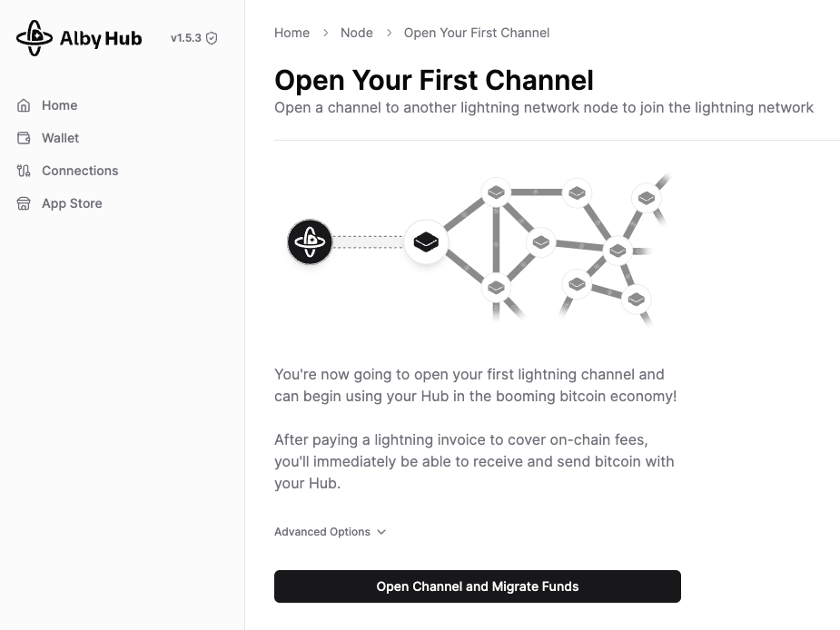Click the Alby Hub title text
Viewport: 840px width, 630px height.
(101, 38)
